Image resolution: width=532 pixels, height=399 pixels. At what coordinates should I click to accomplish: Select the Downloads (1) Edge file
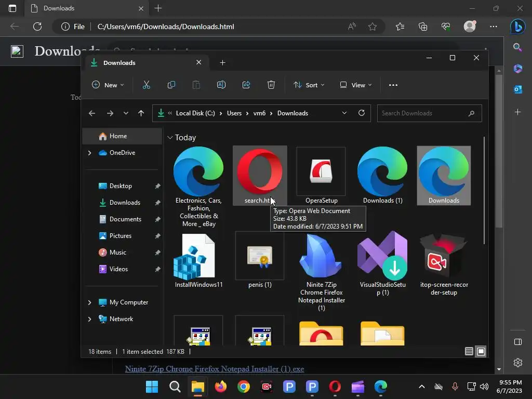pyautogui.click(x=383, y=176)
